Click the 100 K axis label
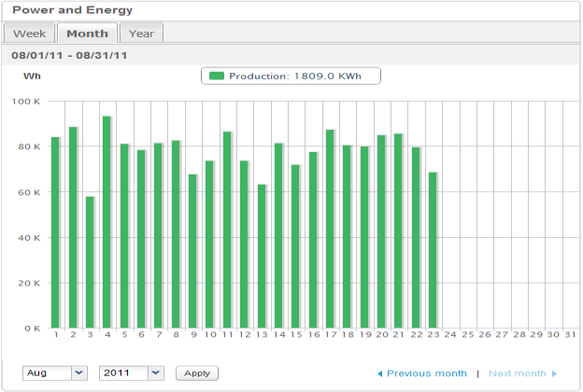The image size is (583, 392). click(x=26, y=102)
